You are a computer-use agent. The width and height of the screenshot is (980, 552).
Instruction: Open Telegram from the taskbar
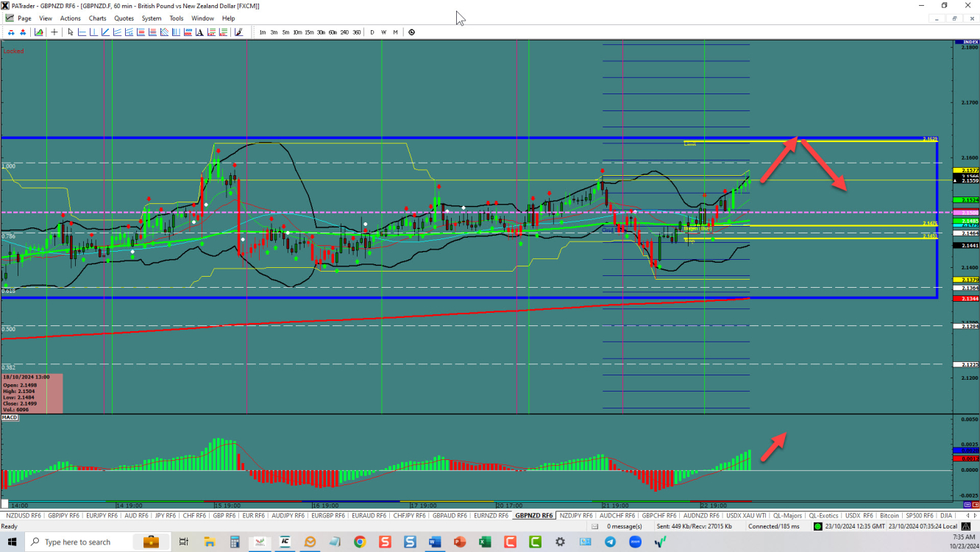pos(610,542)
